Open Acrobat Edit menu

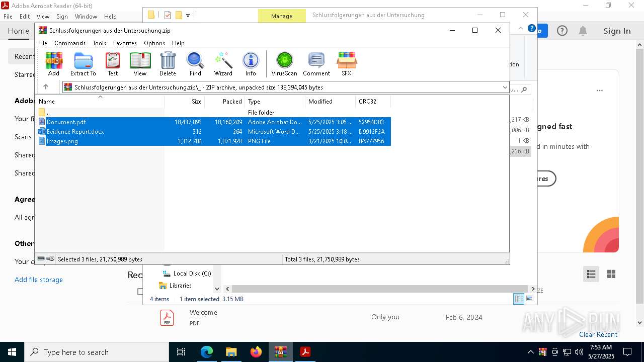tap(25, 17)
